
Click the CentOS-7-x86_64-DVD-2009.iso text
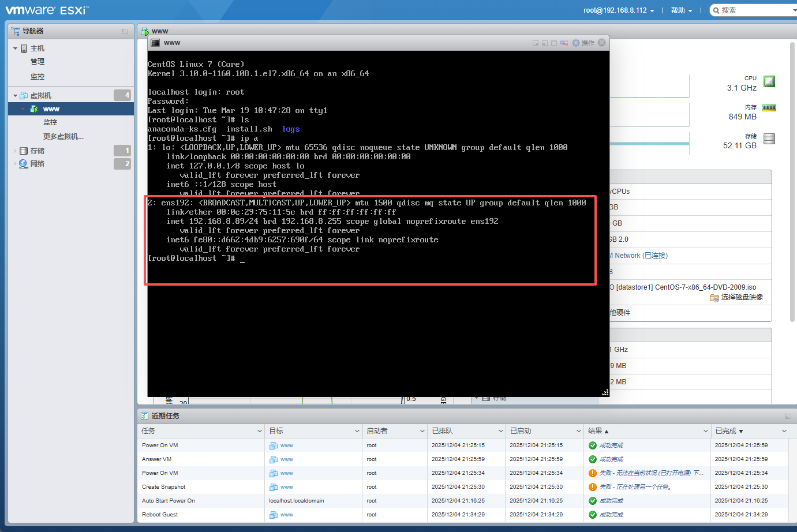[705, 287]
